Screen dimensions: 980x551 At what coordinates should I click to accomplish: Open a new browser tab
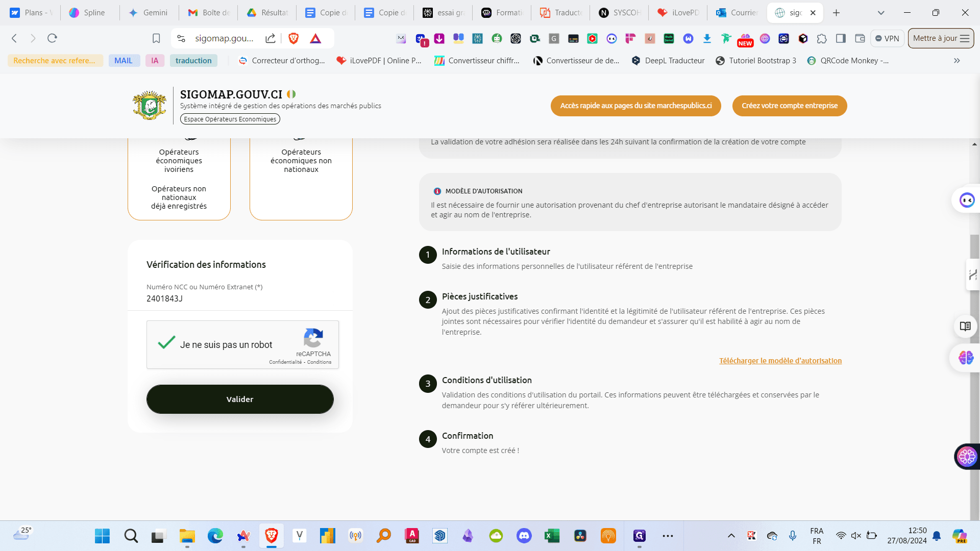click(x=836, y=13)
